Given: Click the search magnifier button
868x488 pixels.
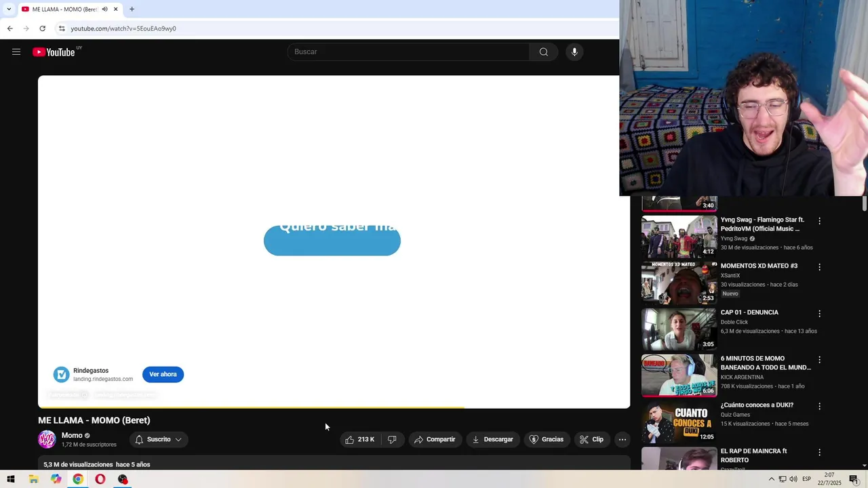Looking at the screenshot, I should coord(544,52).
